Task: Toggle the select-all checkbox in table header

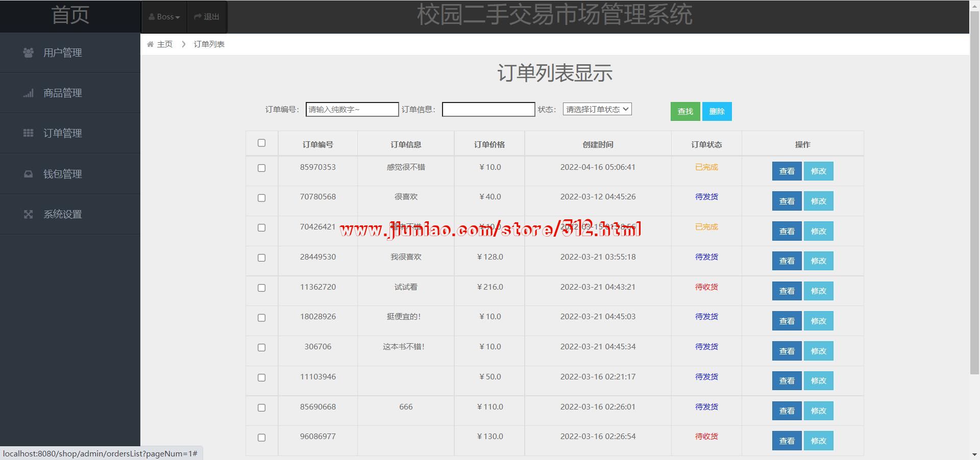Action: (x=262, y=143)
